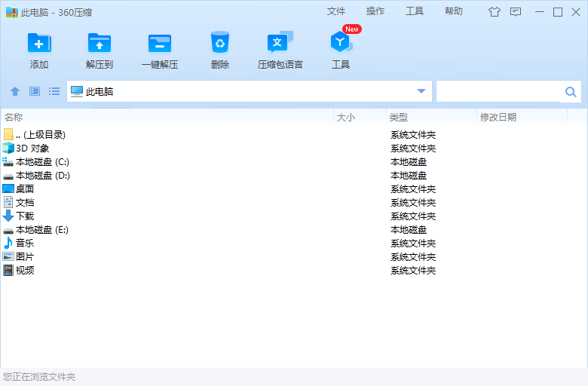Image resolution: width=588 pixels, height=386 pixels.
Task: Click the 本地磁盘 (C:) drive icon
Action: pyautogui.click(x=8, y=161)
